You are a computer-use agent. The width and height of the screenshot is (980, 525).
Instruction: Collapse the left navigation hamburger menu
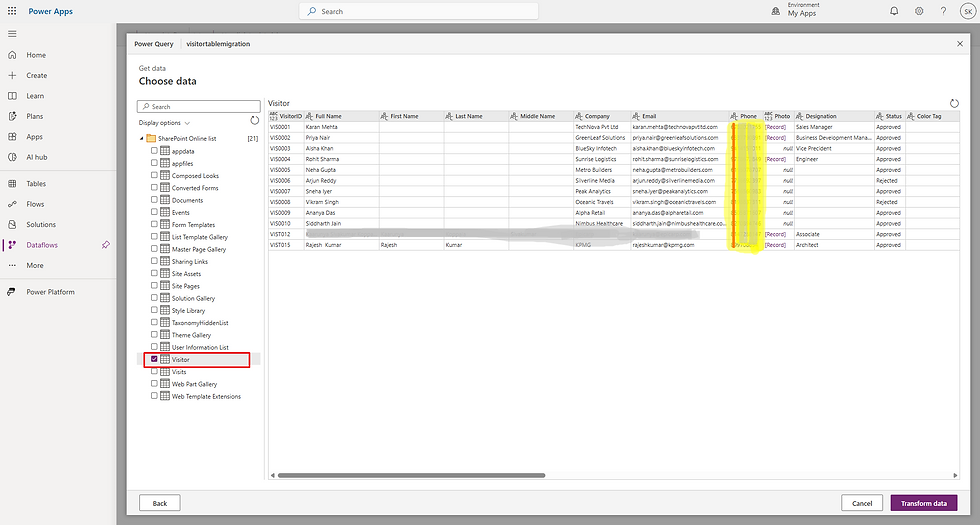pyautogui.click(x=12, y=34)
